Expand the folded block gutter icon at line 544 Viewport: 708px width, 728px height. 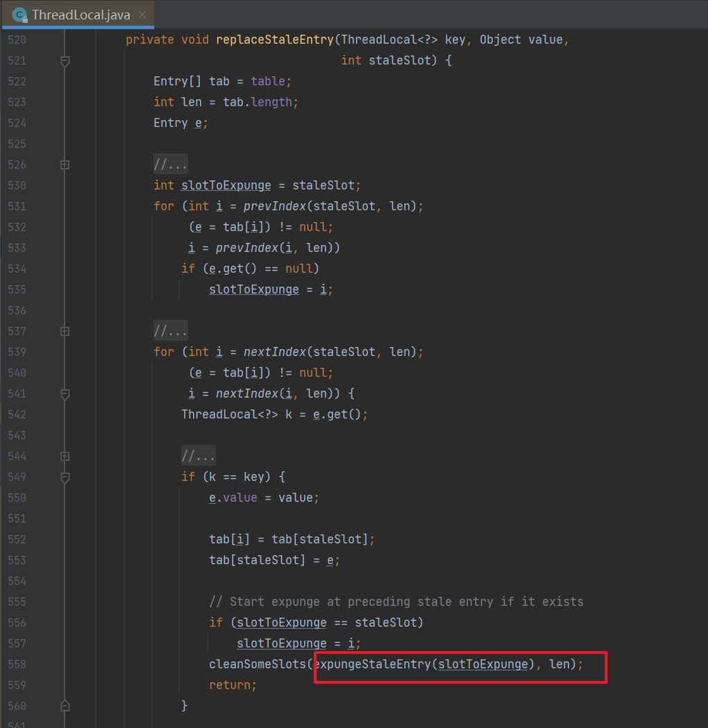tap(65, 457)
